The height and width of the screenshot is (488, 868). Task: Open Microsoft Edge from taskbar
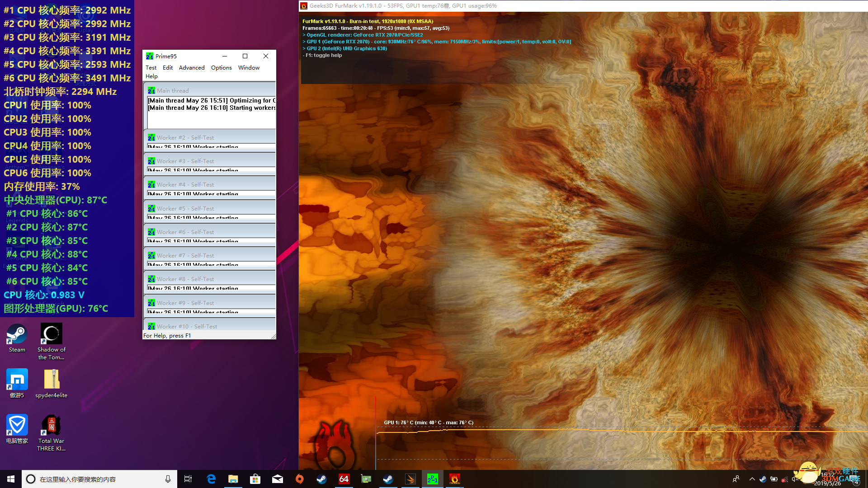coord(211,479)
